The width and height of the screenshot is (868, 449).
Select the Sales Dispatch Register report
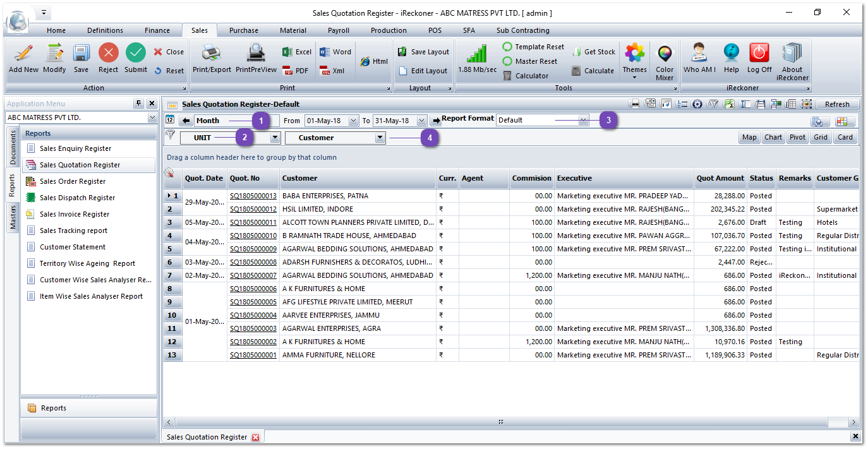click(x=79, y=197)
